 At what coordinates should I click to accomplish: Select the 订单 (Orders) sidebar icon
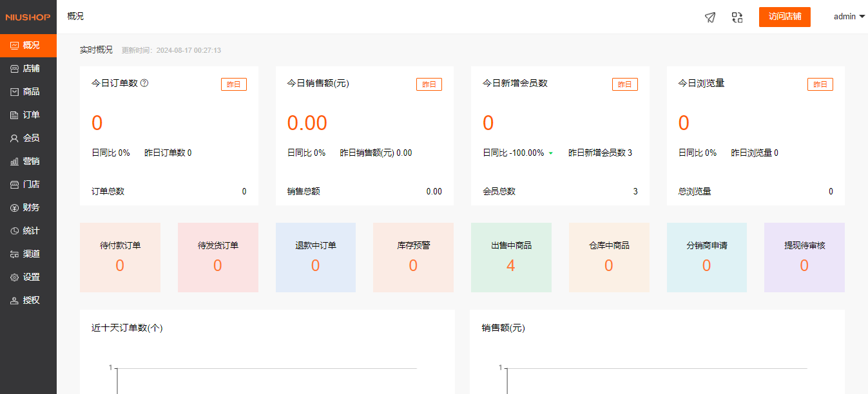pos(28,115)
